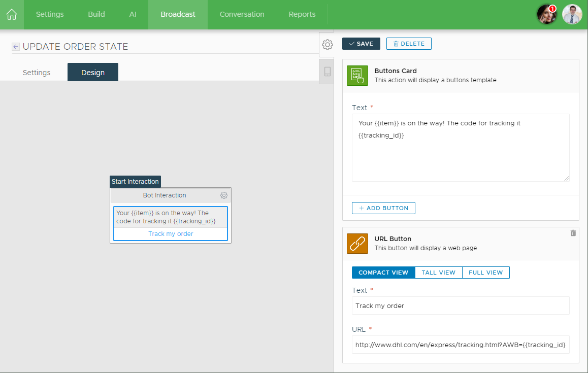Save the interaction
Image resolution: width=588 pixels, height=373 pixels.
coord(361,44)
